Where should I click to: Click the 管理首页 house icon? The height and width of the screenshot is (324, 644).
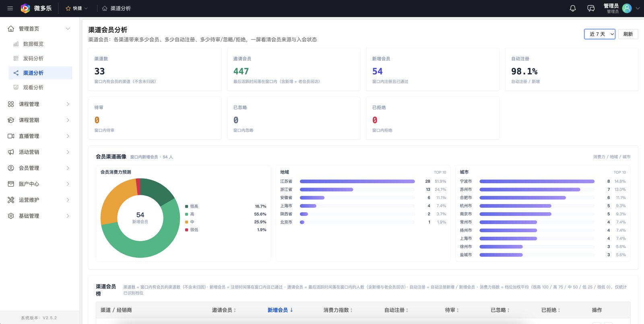(x=11, y=29)
